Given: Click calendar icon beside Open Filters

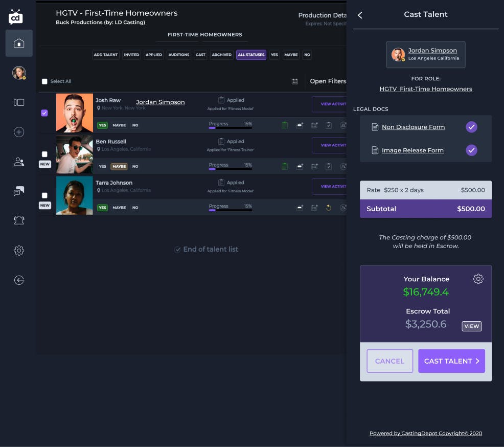Looking at the screenshot, I should [x=295, y=81].
